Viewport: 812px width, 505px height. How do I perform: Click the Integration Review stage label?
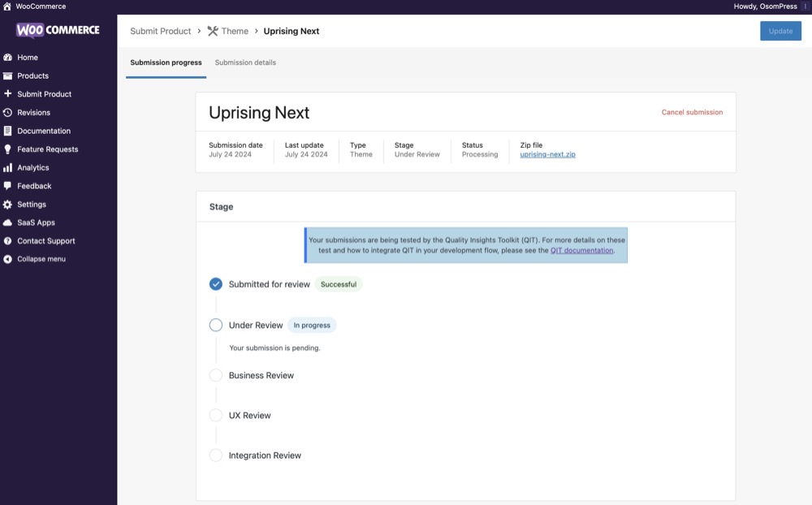point(265,455)
